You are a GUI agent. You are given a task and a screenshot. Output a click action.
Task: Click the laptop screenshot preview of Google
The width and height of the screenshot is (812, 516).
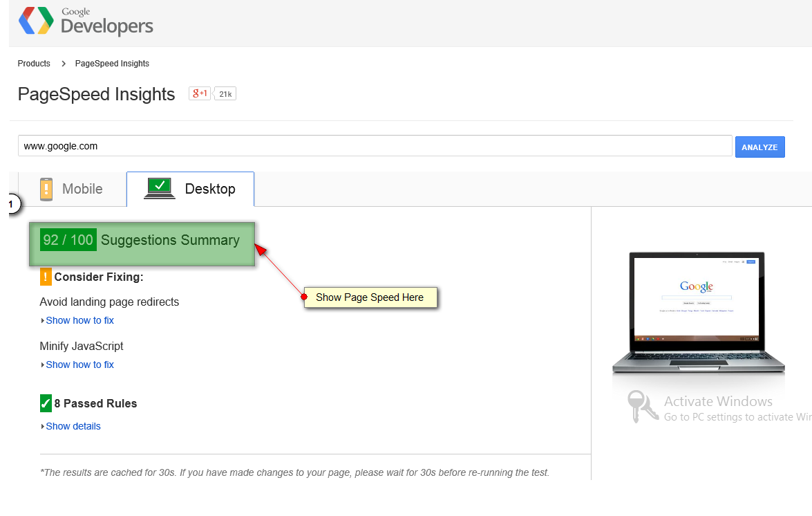pos(697,313)
